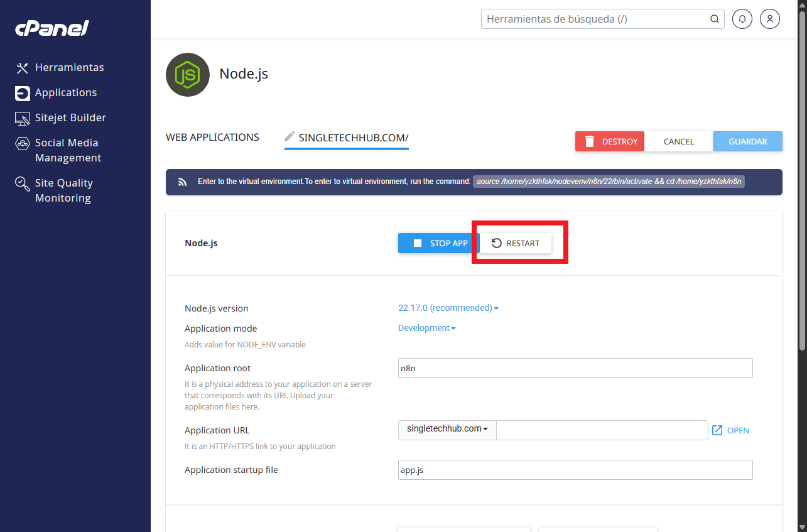Click the CANCEL button

[679, 141]
